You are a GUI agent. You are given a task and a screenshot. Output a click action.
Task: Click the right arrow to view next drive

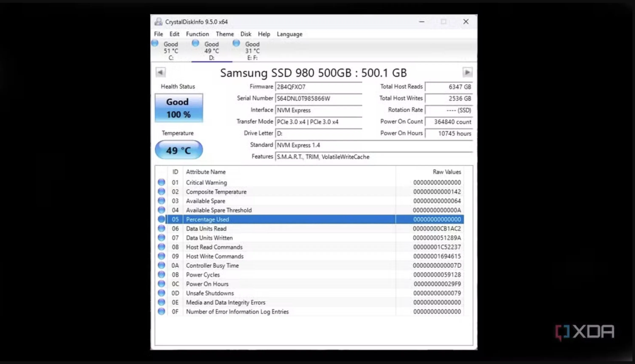(467, 72)
